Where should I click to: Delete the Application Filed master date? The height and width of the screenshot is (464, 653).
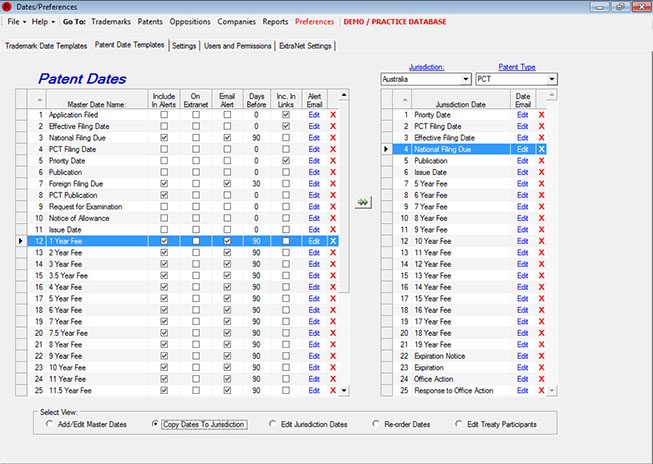(x=333, y=115)
